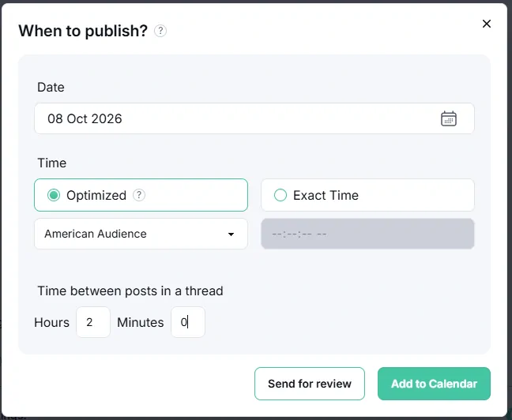
Task: Click the Hours input field
Action: [93, 322]
